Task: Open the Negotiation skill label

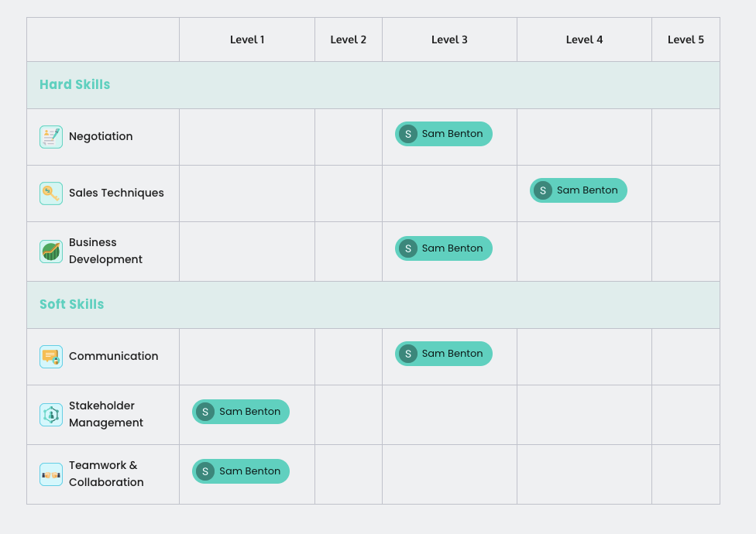Action: click(x=101, y=136)
